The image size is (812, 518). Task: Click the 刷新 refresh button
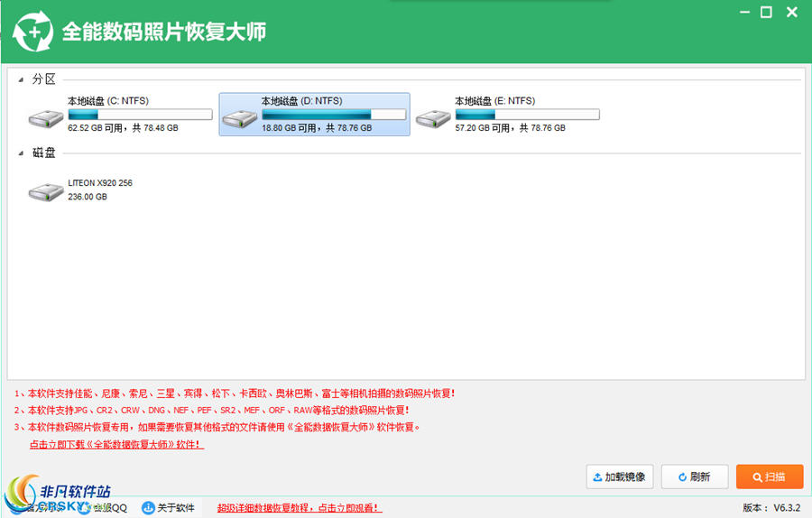(695, 476)
